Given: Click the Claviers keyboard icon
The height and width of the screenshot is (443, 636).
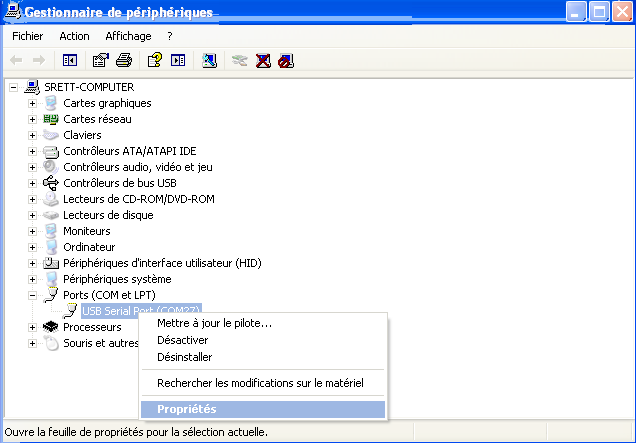Looking at the screenshot, I should tap(51, 135).
